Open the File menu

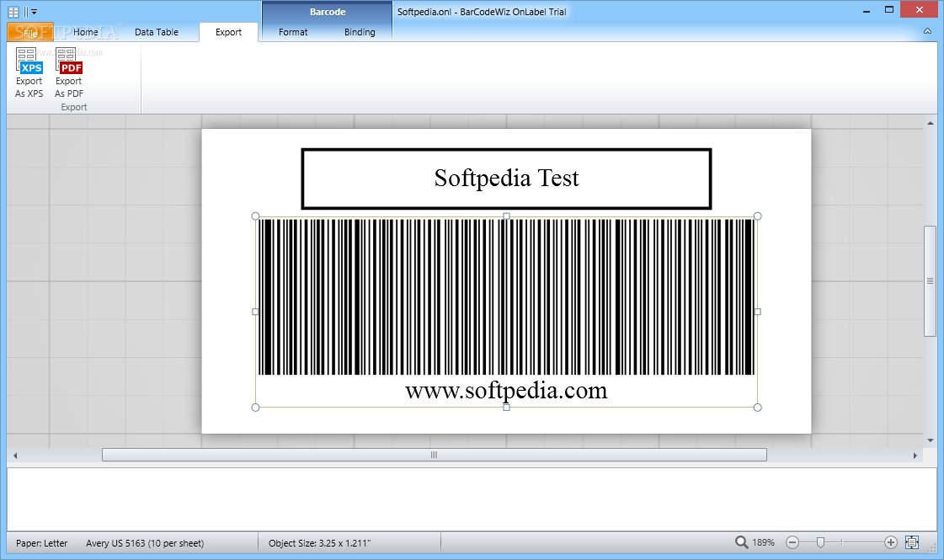[30, 33]
